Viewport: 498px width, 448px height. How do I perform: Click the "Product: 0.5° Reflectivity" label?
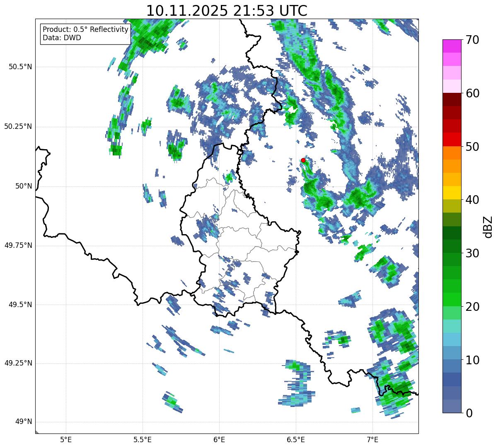86,30
